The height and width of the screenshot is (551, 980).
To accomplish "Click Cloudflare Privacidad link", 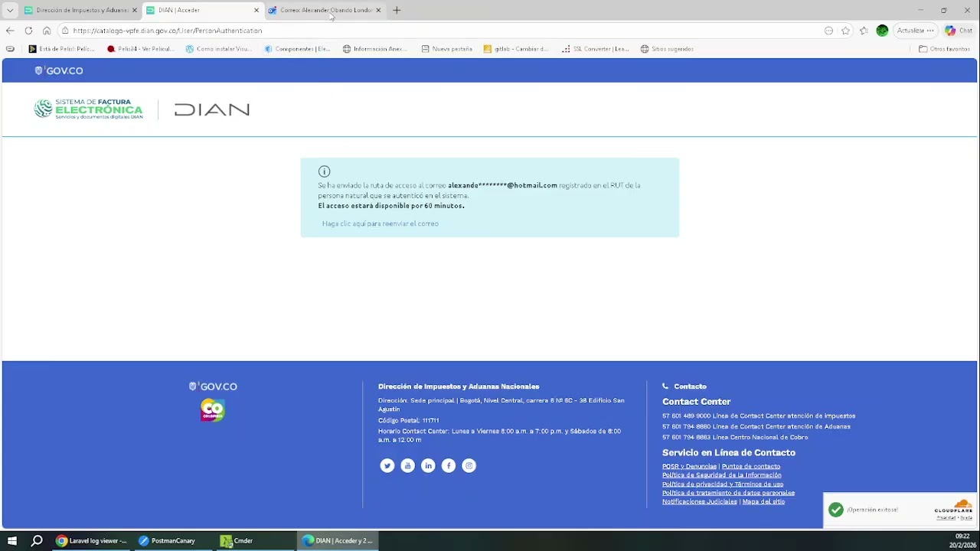I will point(946,517).
